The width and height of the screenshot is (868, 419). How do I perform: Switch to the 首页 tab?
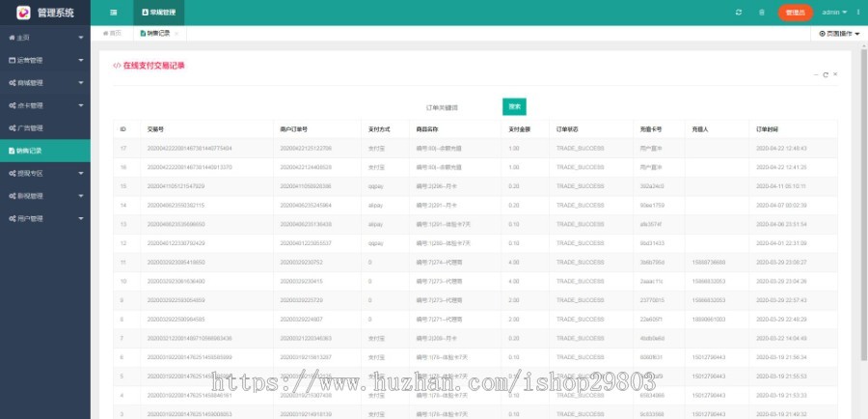[112, 33]
